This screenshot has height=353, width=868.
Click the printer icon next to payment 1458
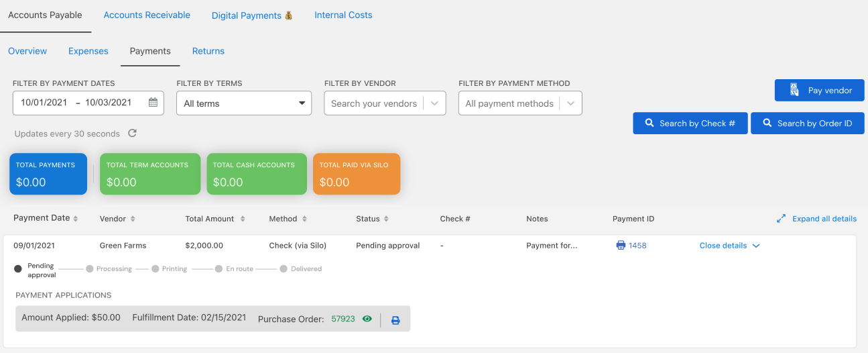coord(621,246)
